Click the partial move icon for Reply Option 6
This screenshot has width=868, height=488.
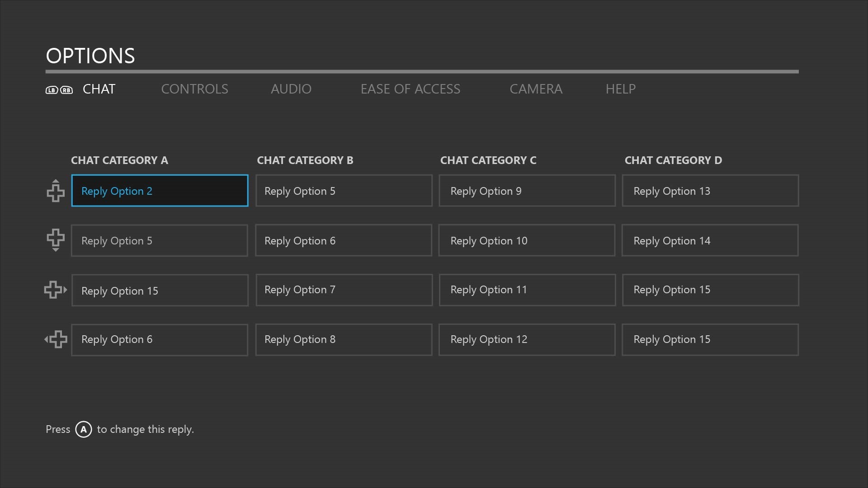coord(56,340)
